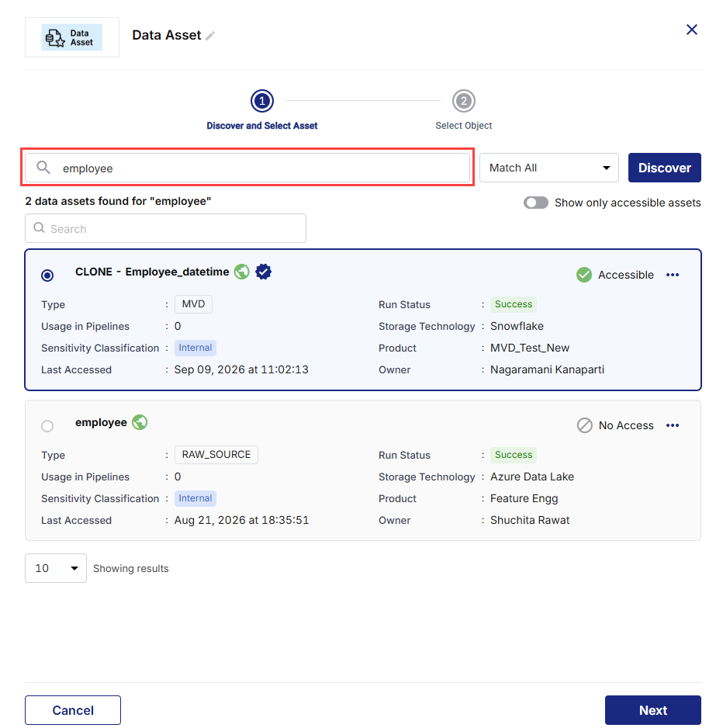The image size is (723, 728).
Task: Click the results filter Search field
Action: click(x=166, y=228)
